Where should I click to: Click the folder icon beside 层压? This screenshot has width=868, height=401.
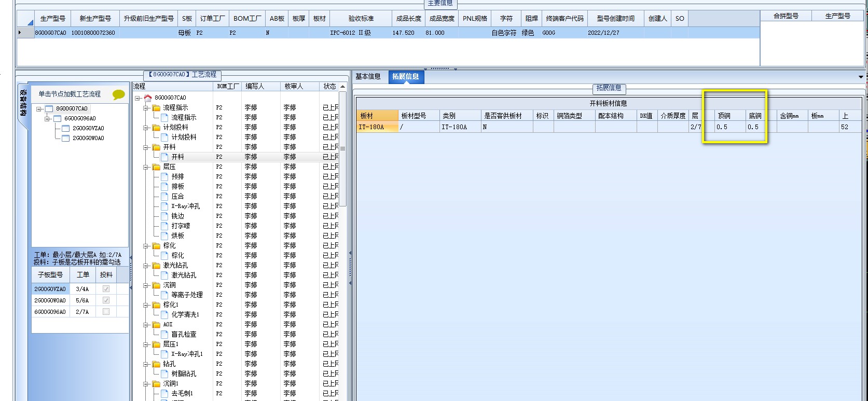pos(157,167)
